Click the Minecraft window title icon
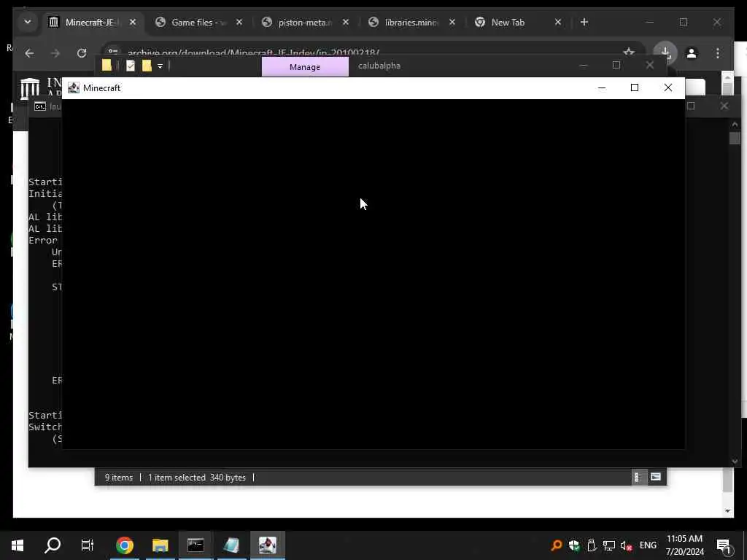Image resolution: width=747 pixels, height=560 pixels. tap(74, 87)
